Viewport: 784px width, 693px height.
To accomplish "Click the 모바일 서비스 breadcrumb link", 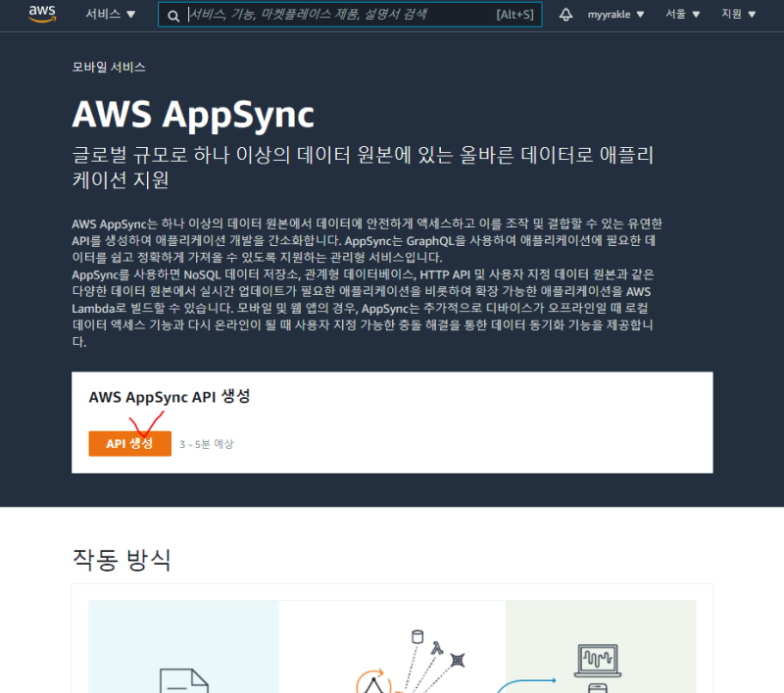I will (x=109, y=68).
